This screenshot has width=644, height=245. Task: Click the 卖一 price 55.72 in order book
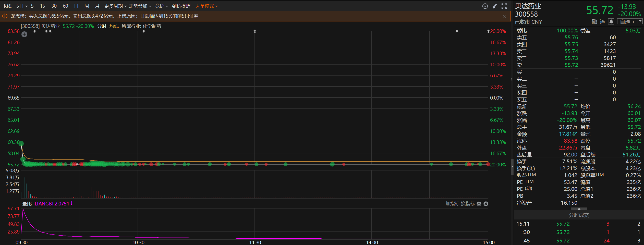click(x=571, y=65)
